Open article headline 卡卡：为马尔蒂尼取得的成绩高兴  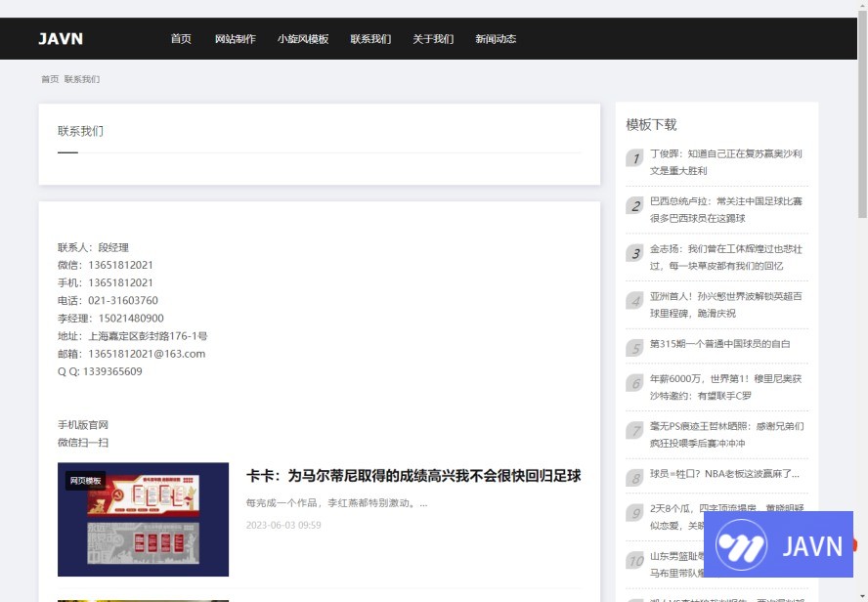[413, 476]
